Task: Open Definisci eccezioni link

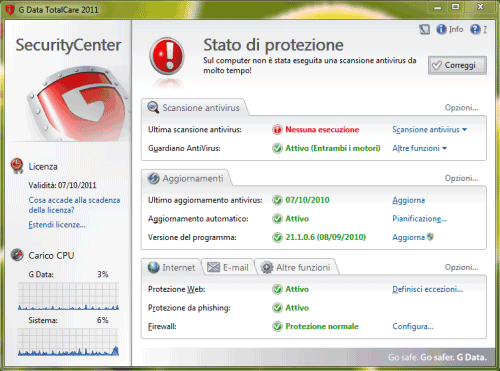Action: click(427, 289)
